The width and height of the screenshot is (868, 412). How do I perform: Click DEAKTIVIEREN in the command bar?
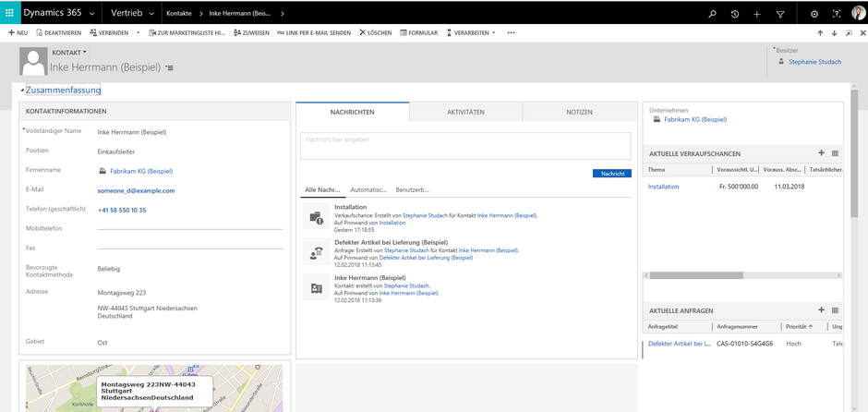tap(59, 32)
